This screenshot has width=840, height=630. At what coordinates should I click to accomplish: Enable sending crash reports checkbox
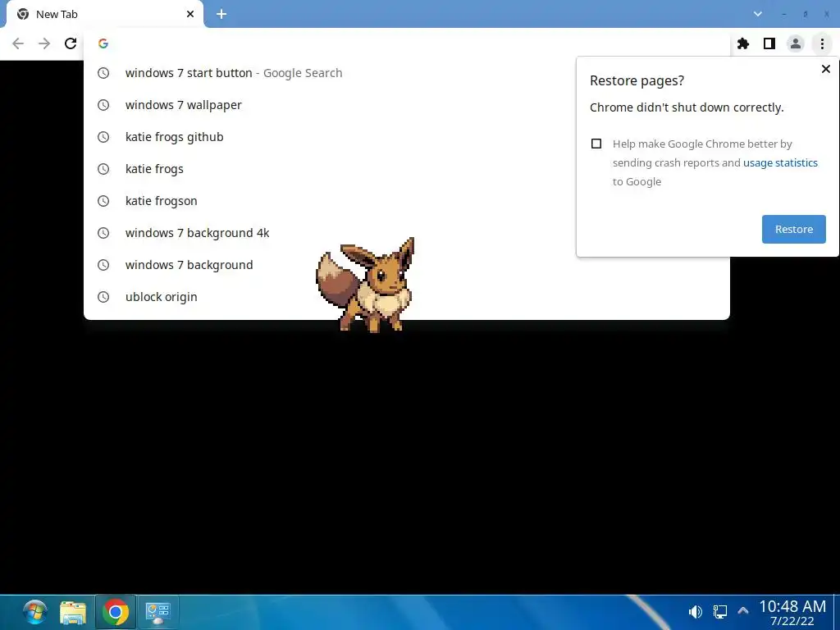(596, 144)
